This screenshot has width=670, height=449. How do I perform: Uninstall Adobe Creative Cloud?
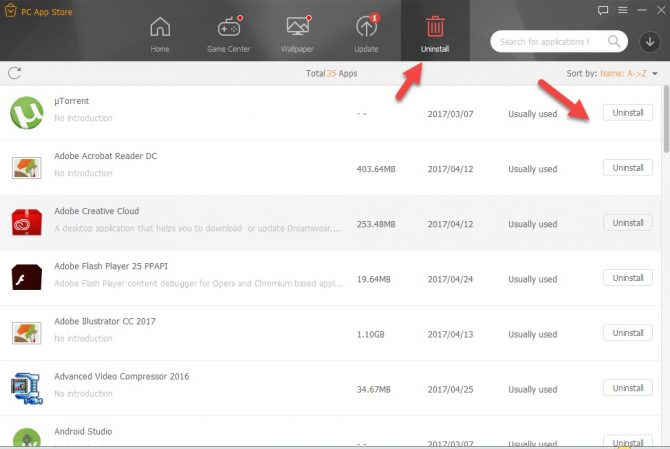click(x=628, y=223)
